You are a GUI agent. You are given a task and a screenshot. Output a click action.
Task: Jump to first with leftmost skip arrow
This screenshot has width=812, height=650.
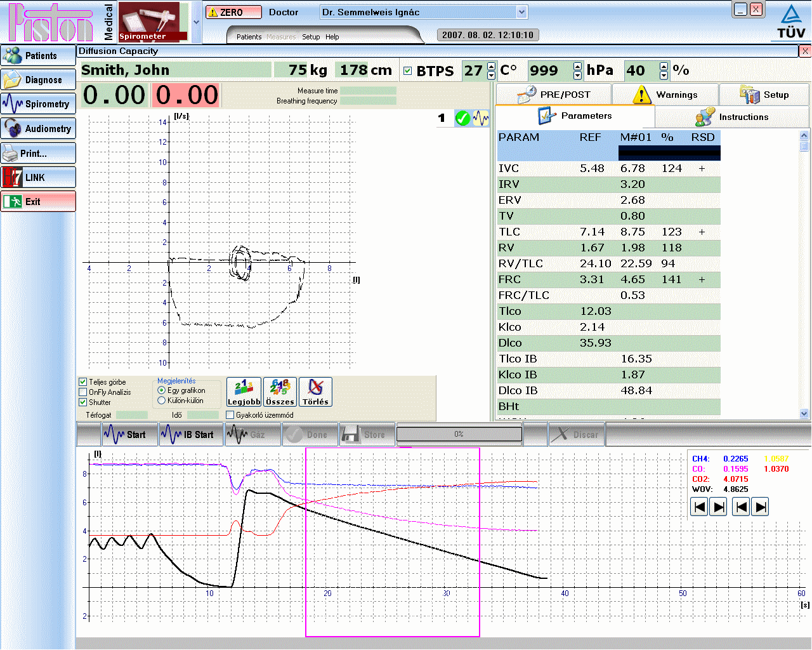(x=699, y=507)
